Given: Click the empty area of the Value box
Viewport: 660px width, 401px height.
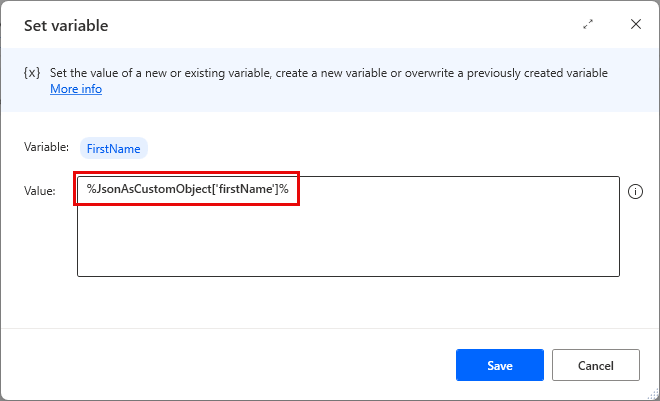Looking at the screenshot, I should pos(348,240).
